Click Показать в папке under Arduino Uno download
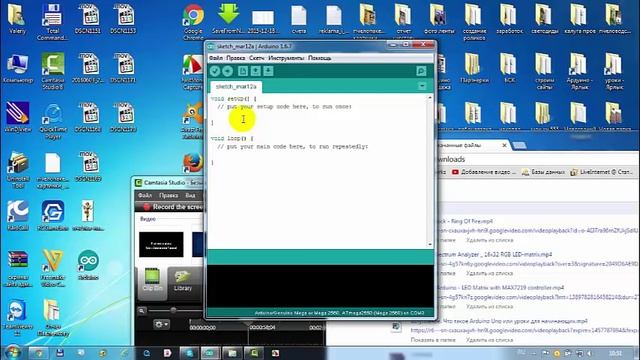The image size is (640, 360). tap(433, 340)
